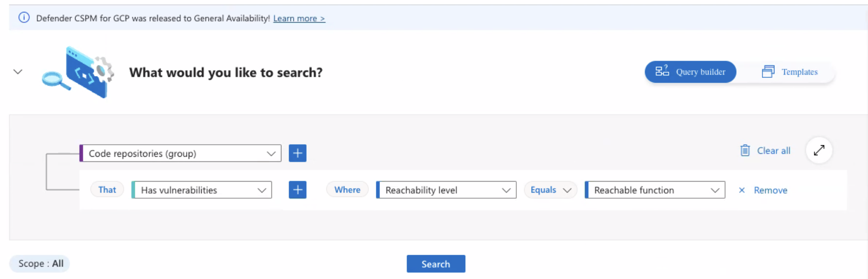Click the Query builder flowchart icon
Image resolution: width=868 pixels, height=279 pixels.
[x=662, y=71]
